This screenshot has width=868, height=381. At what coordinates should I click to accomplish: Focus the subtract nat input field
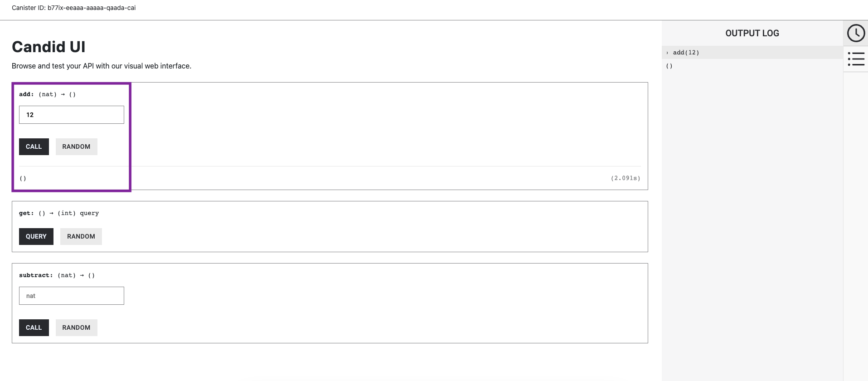click(x=72, y=296)
